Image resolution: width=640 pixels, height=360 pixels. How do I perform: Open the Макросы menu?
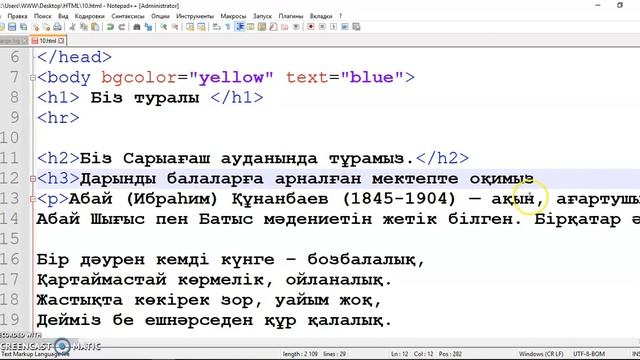coord(233,16)
